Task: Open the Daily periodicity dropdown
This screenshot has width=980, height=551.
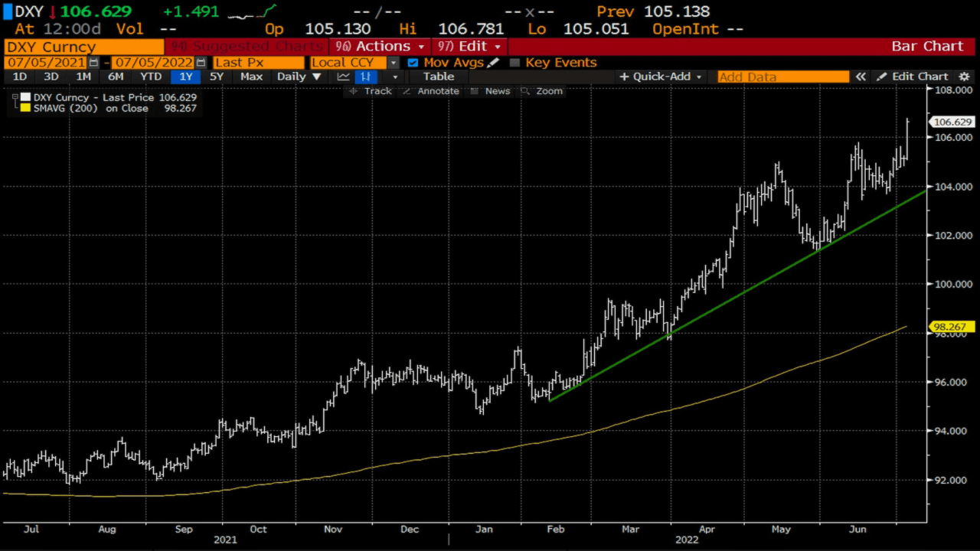Action: (x=299, y=77)
